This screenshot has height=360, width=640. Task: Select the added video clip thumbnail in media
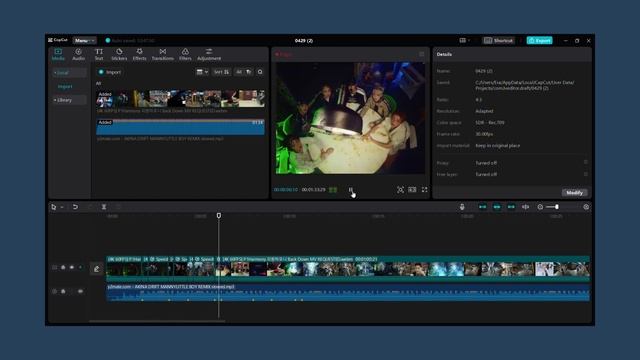(x=180, y=99)
